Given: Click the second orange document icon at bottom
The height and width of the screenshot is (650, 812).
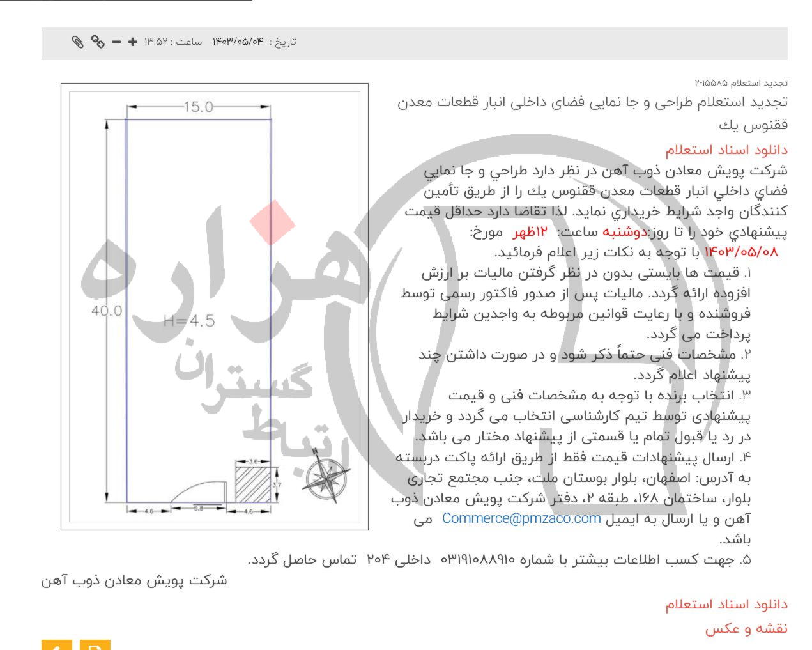Looking at the screenshot, I should 95,646.
